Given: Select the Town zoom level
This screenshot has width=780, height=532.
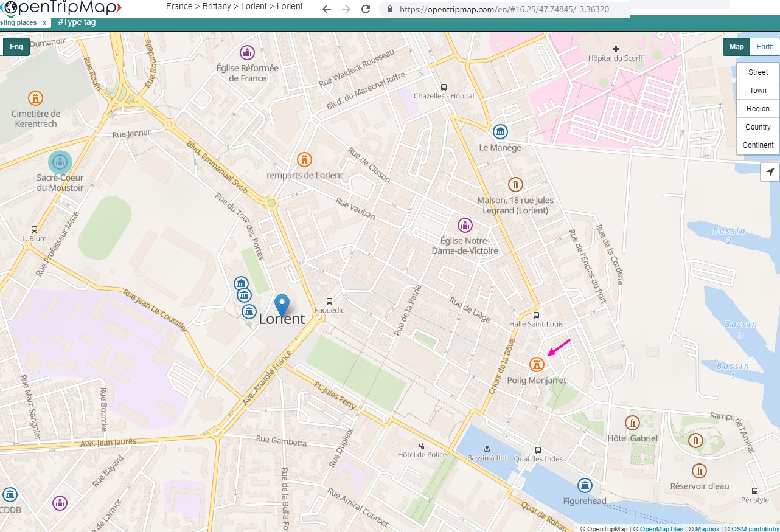Looking at the screenshot, I should [x=758, y=91].
